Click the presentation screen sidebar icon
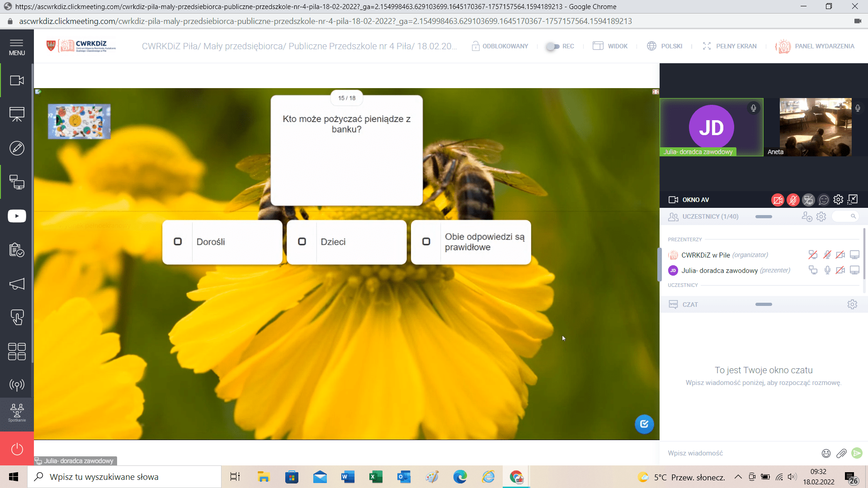The image size is (868, 488). 17,114
